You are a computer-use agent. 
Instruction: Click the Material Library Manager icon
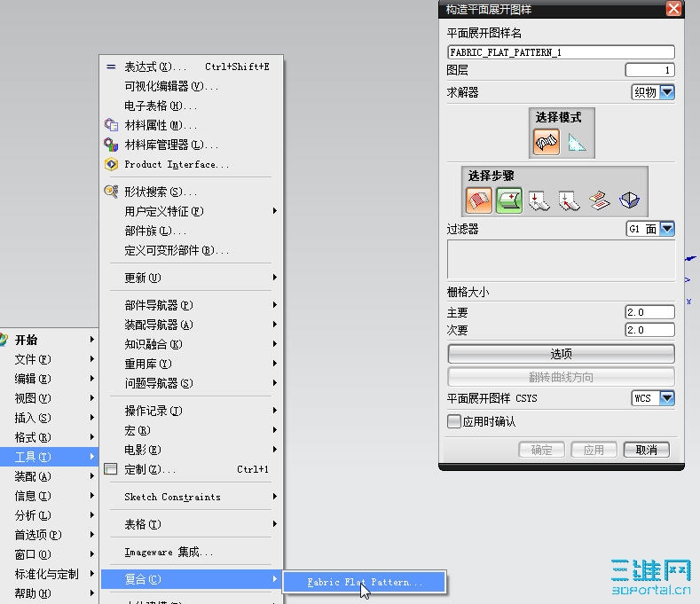pos(111,145)
